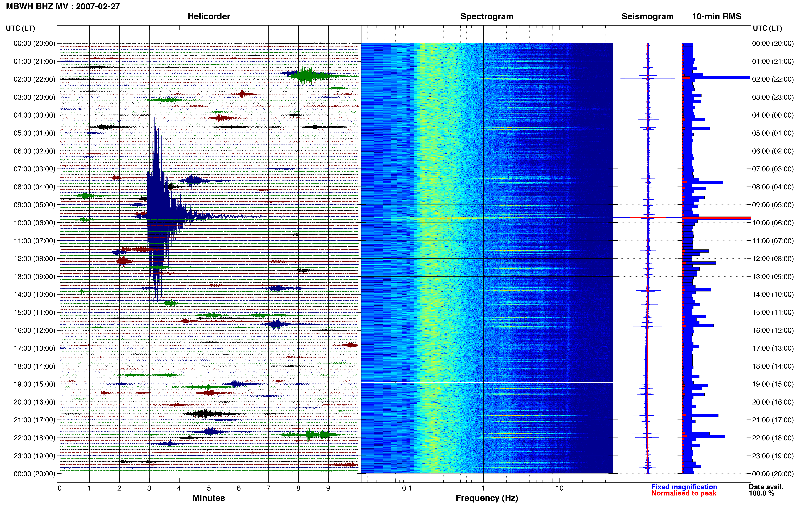This screenshot has height=508, width=812.
Task: Click the 100.0 % data availability value
Action: 761,493
